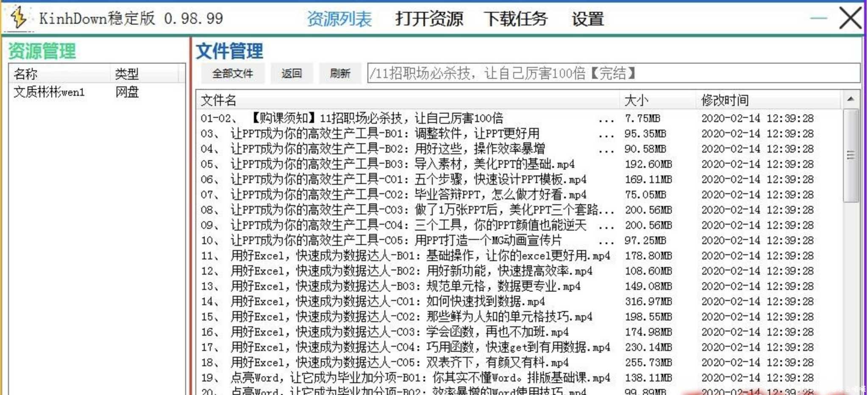868x395 pixels.
Task: Select file 01-02、【购课须知】11招职场必杀技
Action: coord(519,118)
